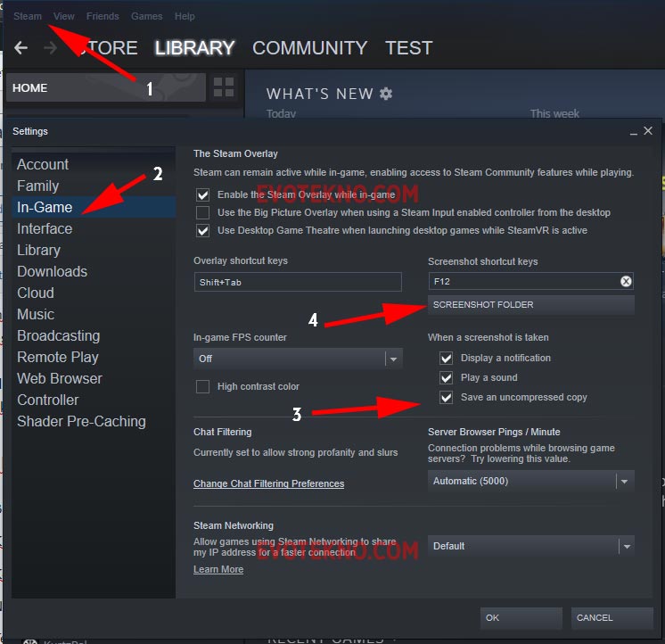This screenshot has width=665, height=644.
Task: Open the Steam menu
Action: click(28, 16)
